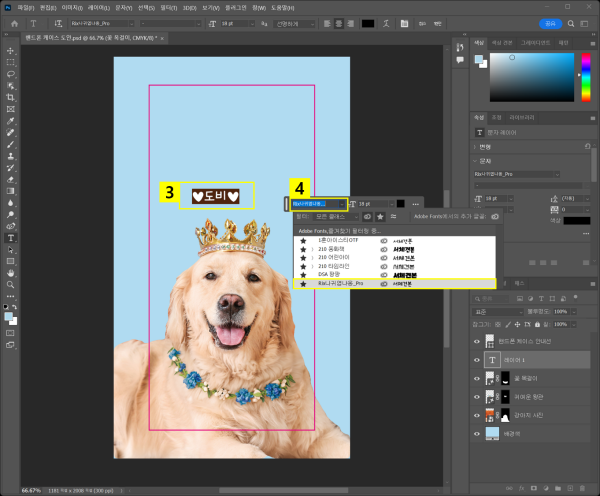This screenshot has width=600, height=496.
Task: Click the 도비 text on the canvas
Action: tap(216, 196)
